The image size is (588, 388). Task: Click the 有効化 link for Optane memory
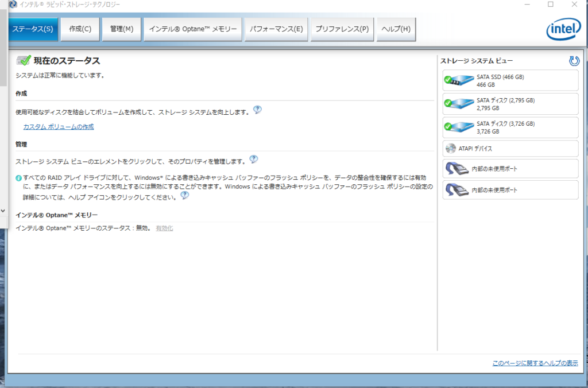tap(164, 228)
